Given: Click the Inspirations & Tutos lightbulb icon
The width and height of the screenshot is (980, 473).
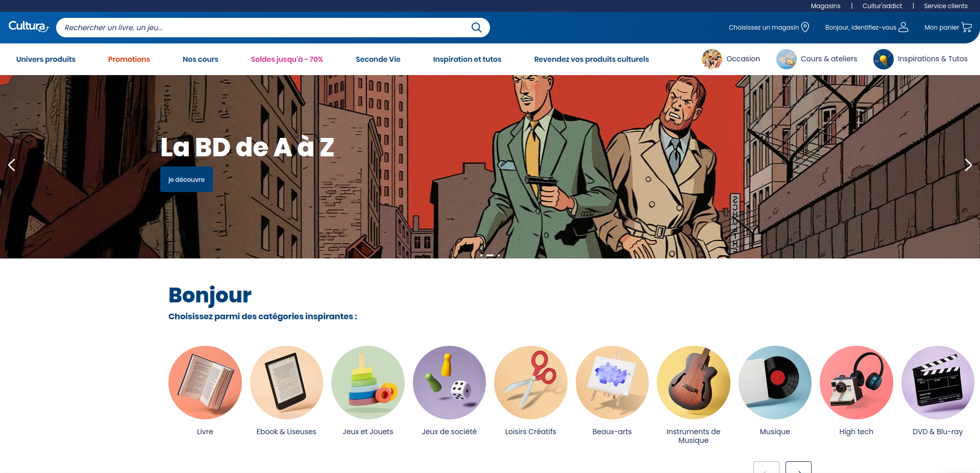Looking at the screenshot, I should pos(884,59).
